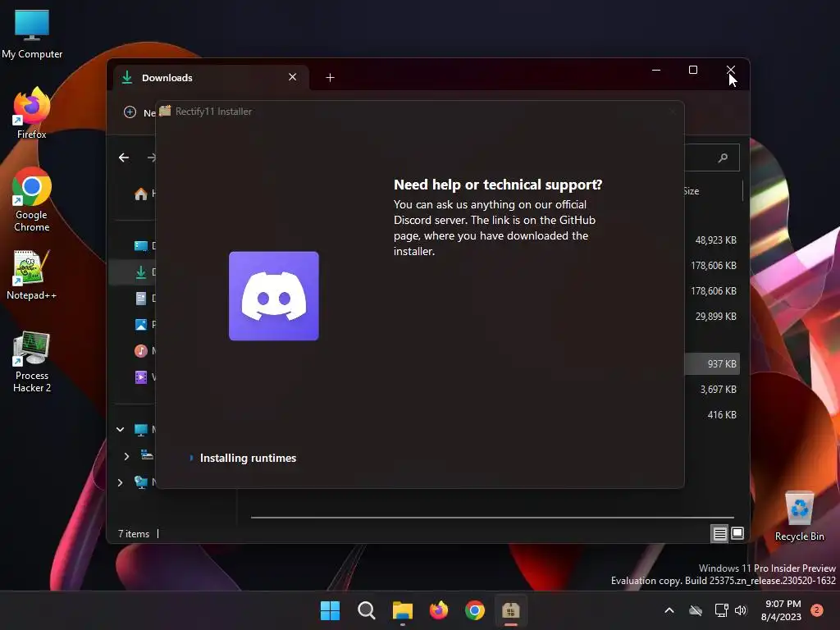Image resolution: width=840 pixels, height=630 pixels.
Task: Open Notepad++ desktop shortcut
Action: click(32, 274)
